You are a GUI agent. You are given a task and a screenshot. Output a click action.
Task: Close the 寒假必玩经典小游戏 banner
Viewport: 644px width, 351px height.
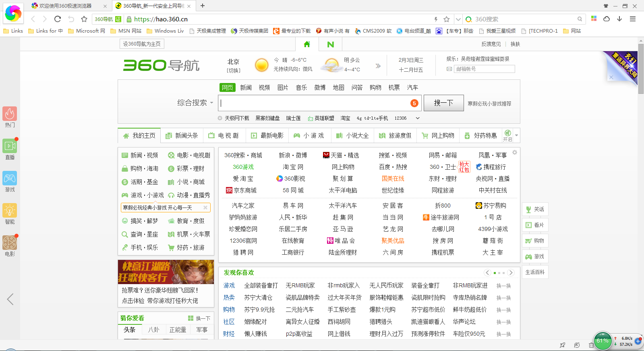pyautogui.click(x=205, y=208)
